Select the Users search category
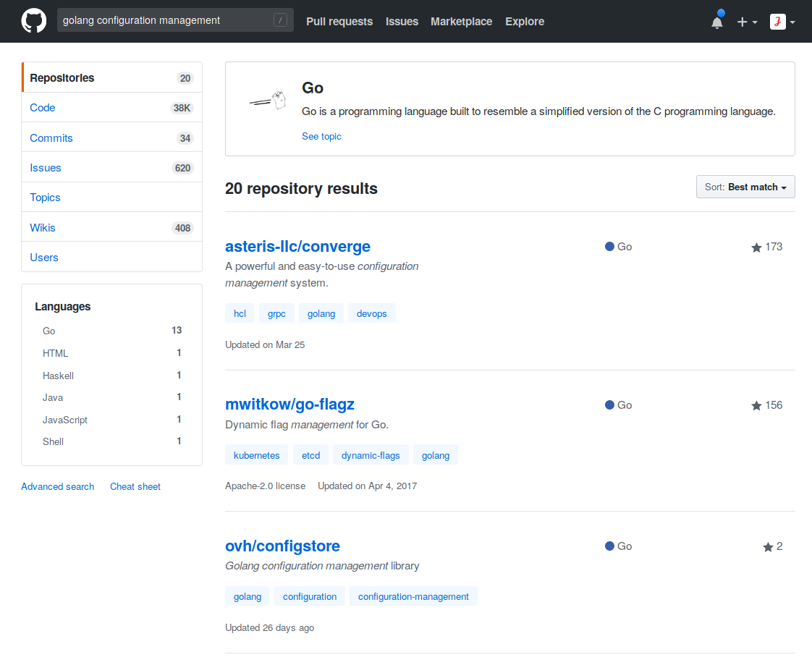 coord(112,258)
